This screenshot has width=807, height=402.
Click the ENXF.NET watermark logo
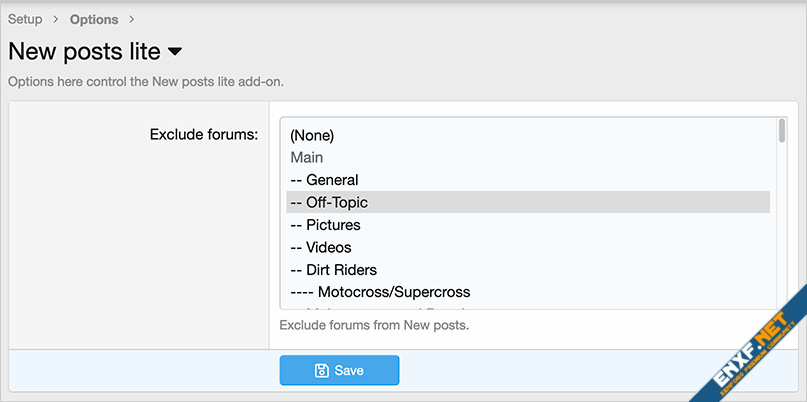[x=758, y=347]
